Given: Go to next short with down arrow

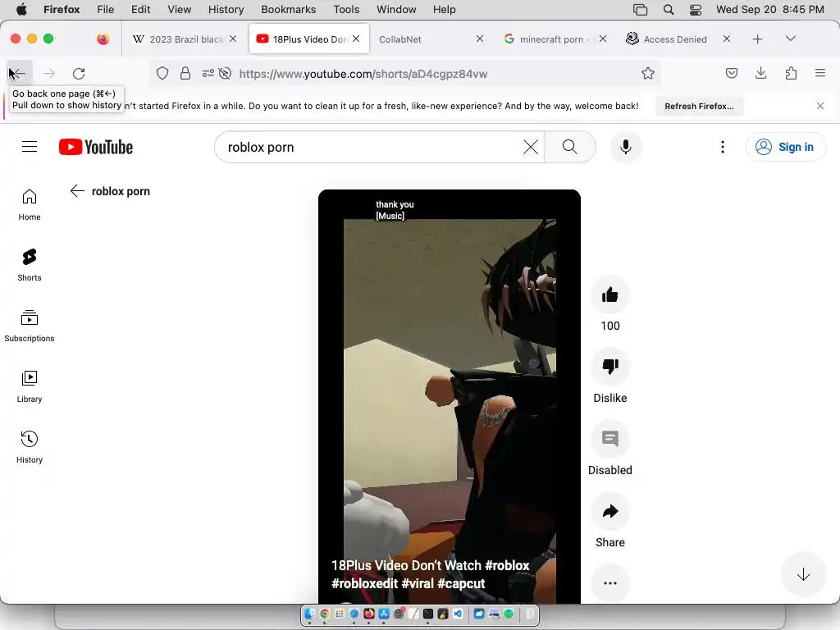Looking at the screenshot, I should 803,575.
